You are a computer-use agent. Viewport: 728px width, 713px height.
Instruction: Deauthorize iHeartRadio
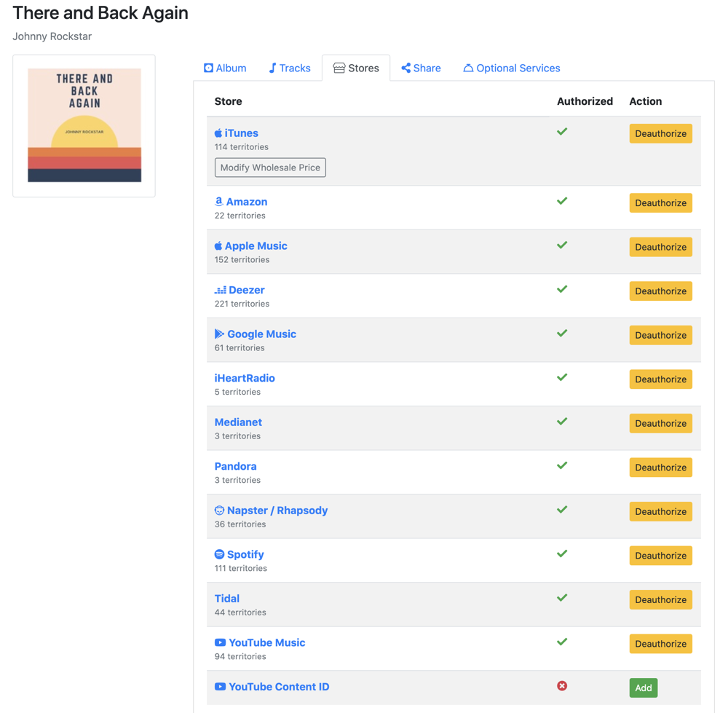661,379
